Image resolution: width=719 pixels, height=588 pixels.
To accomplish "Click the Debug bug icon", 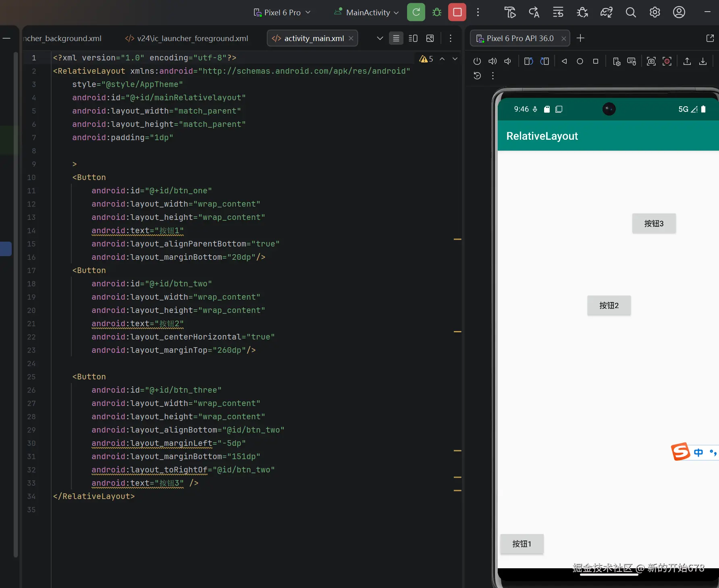I will click(x=437, y=12).
